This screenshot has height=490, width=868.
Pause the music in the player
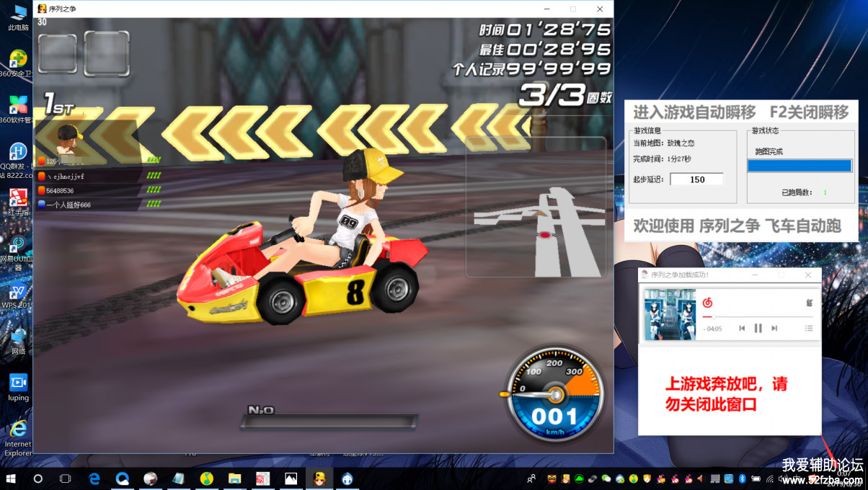(x=758, y=328)
